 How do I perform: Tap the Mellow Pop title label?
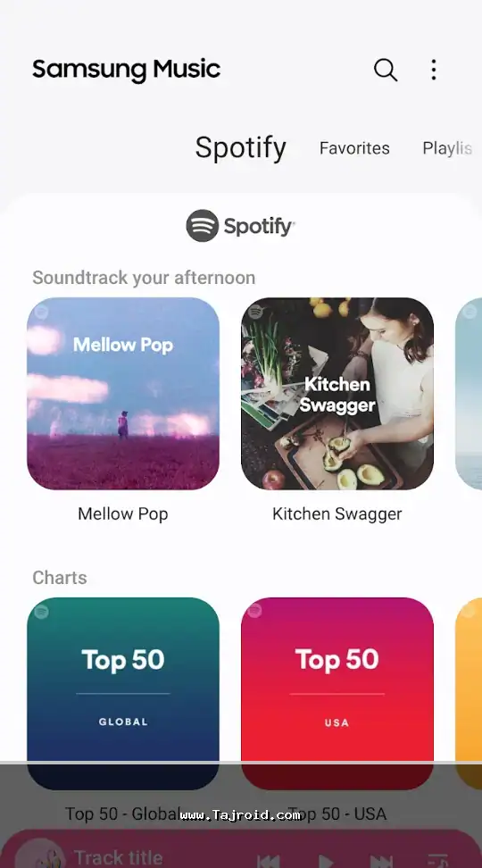point(123,513)
